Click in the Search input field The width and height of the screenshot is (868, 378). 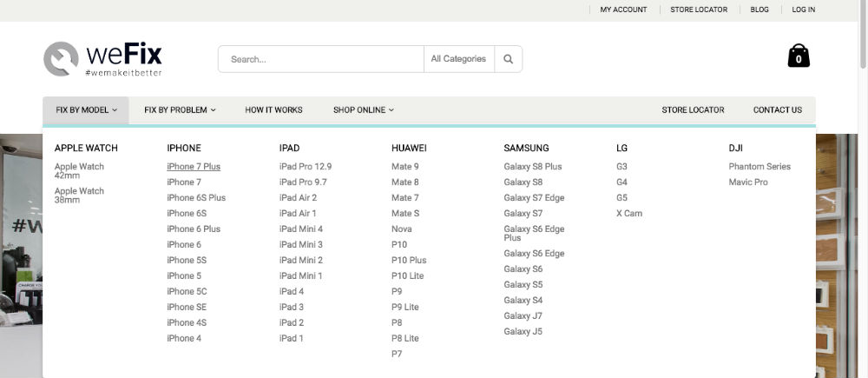[321, 59]
